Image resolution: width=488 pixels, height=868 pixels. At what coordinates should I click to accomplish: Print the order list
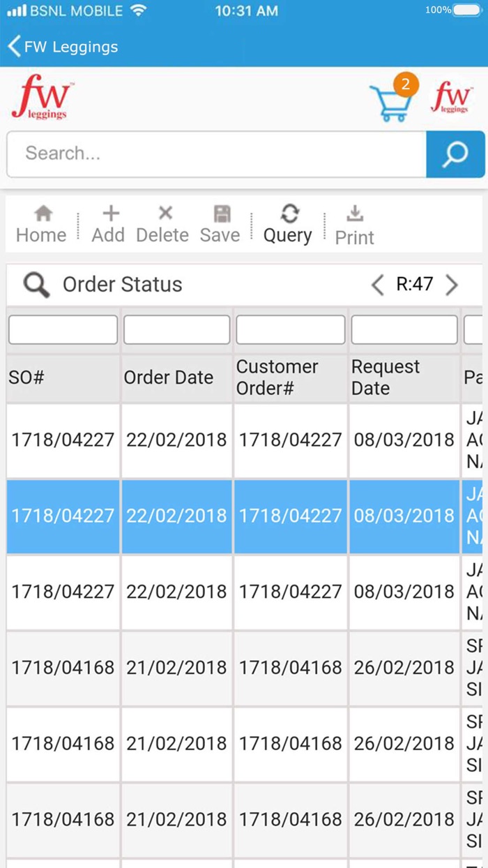[354, 226]
